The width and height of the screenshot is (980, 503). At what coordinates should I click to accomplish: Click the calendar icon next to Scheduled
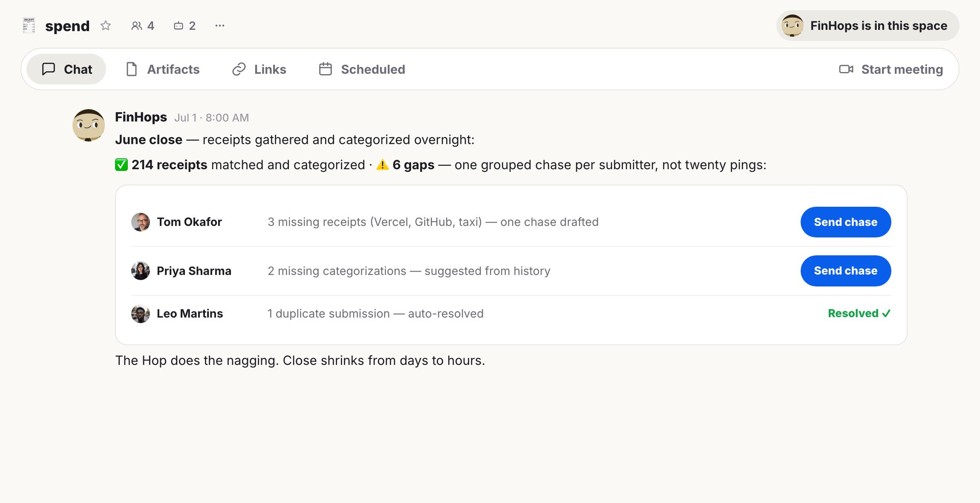click(x=326, y=69)
